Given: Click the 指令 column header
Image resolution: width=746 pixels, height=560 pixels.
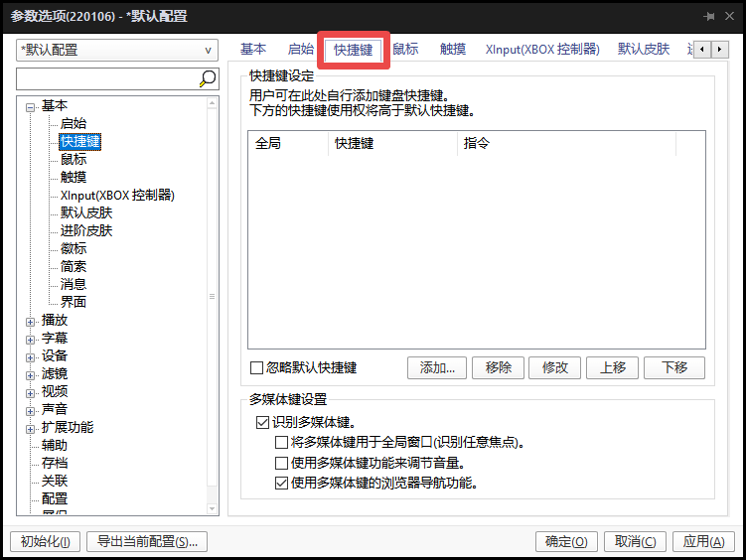Looking at the screenshot, I should 566,143.
